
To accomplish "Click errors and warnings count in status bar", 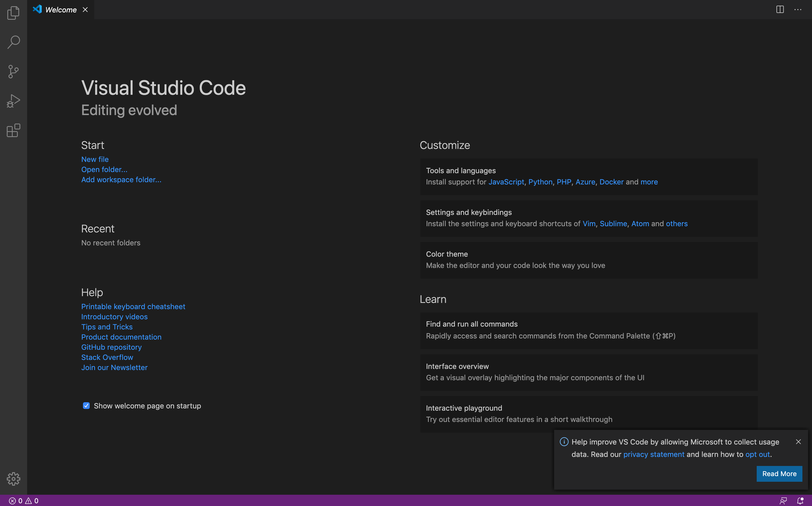I will pos(23,501).
